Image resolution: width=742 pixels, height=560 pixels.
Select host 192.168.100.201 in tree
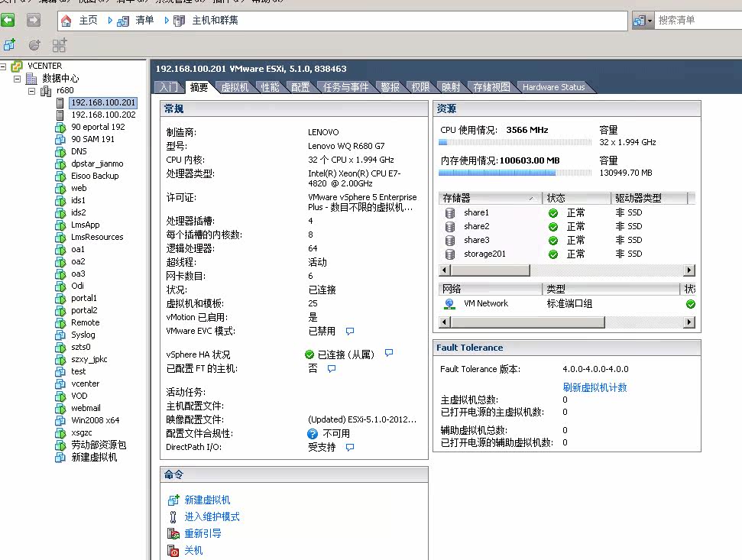pos(103,102)
